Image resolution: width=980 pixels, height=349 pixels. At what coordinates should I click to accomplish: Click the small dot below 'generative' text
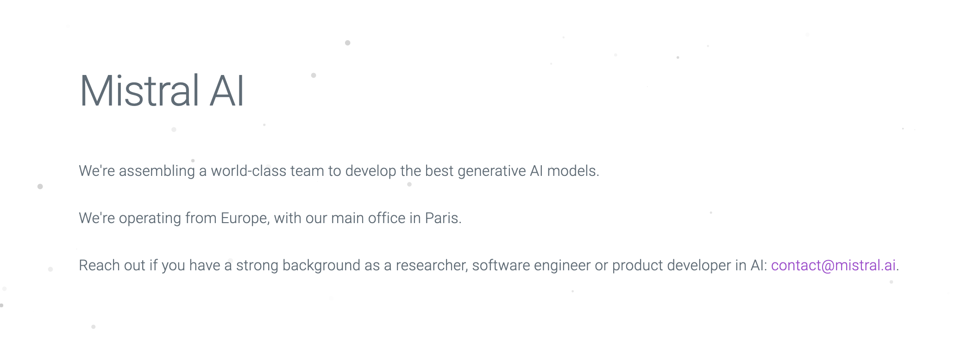click(x=409, y=184)
